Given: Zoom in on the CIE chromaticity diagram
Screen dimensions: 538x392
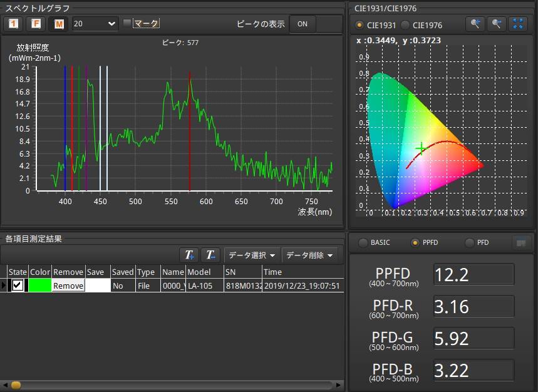Looking at the screenshot, I should [x=475, y=24].
